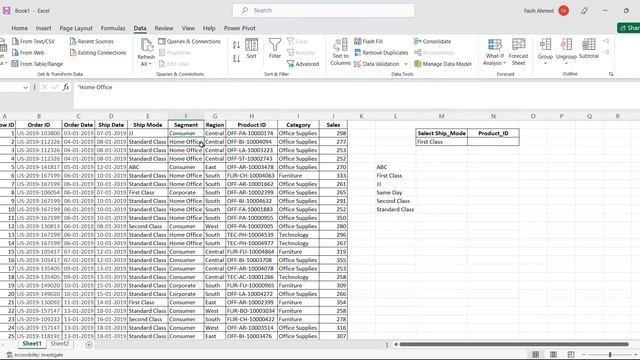The image size is (640, 360).
Task: Open the Outline dialog launcher
Action: [x=611, y=74]
